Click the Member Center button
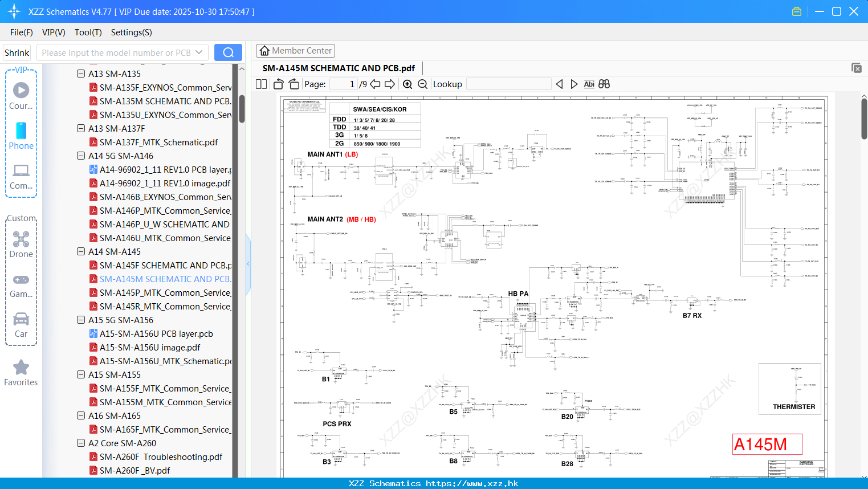 [x=295, y=51]
